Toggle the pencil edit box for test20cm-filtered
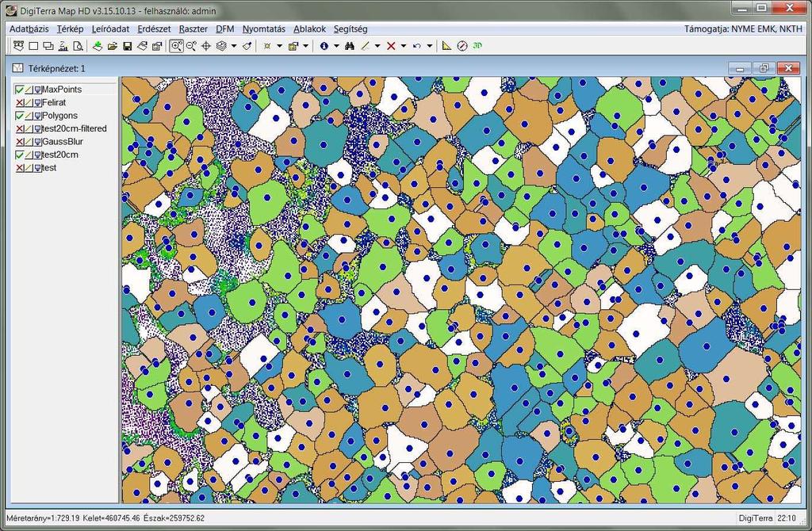Image resolution: width=812 pixels, height=531 pixels. [x=29, y=129]
